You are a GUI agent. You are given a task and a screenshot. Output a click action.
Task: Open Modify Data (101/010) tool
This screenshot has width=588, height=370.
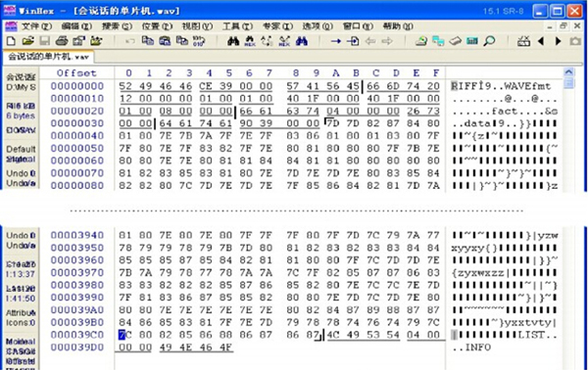(199, 41)
